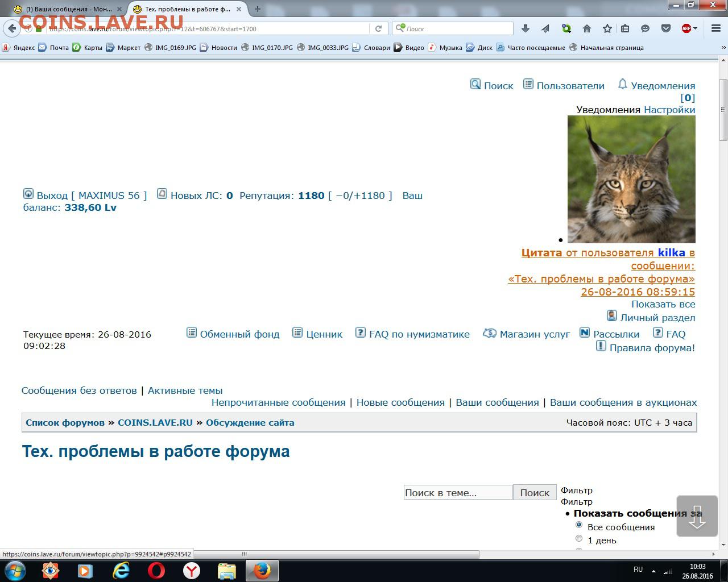Image resolution: width=728 pixels, height=582 pixels.
Task: Click the Adblock Plus ABP icon
Action: [x=686, y=28]
